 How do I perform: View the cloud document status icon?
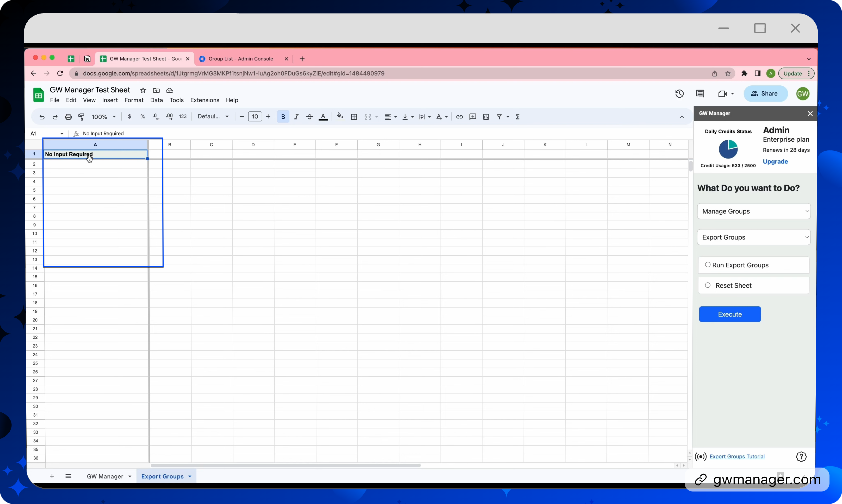coord(170,90)
